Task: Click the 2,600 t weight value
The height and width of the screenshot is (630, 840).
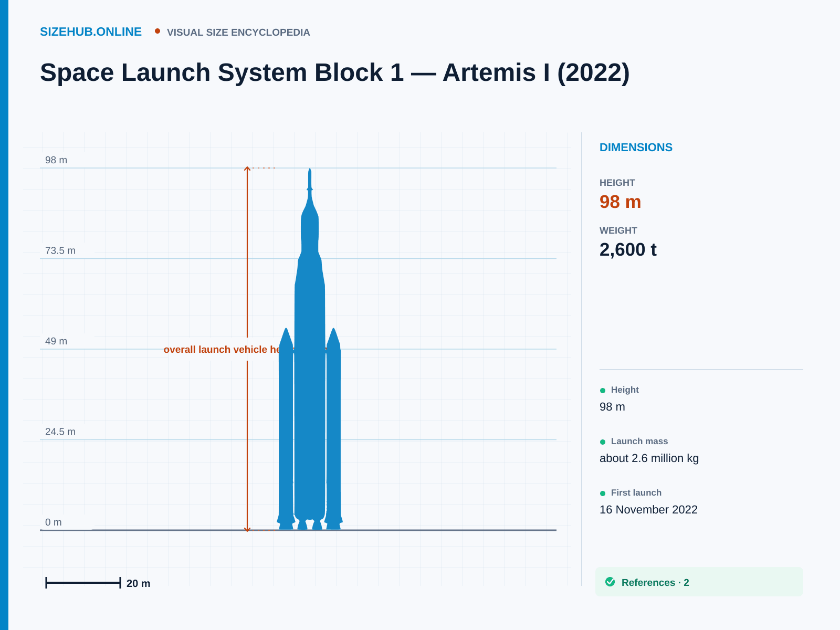Action: tap(628, 250)
